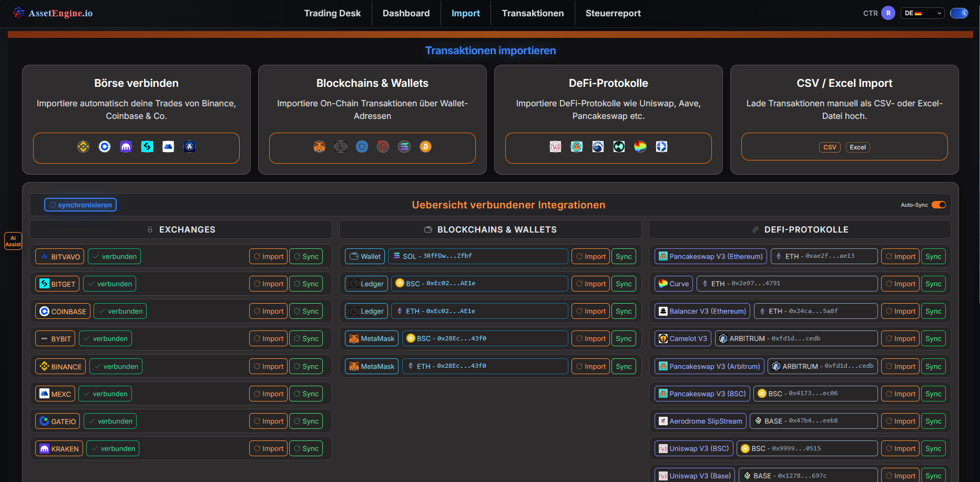Click the Uniswap V3 icon in DeFi-Protokolle card
The image size is (980, 482).
[x=555, y=147]
